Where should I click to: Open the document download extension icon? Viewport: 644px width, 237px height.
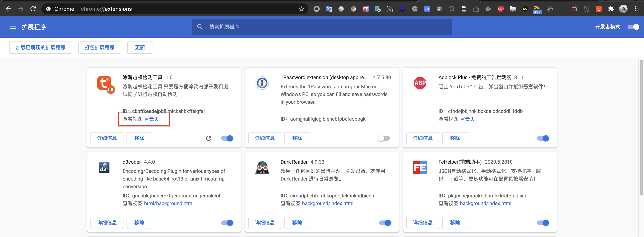pyautogui.click(x=378, y=9)
